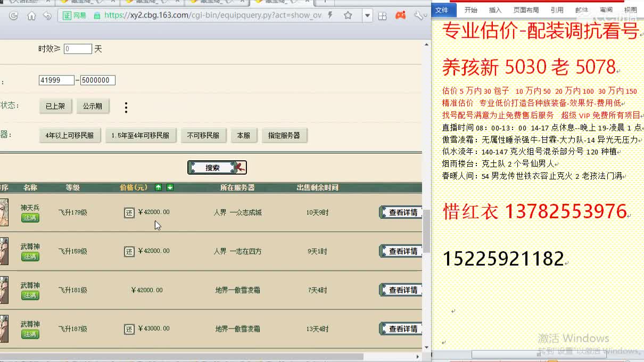This screenshot has height=362, width=644.
Task: Sort price ascending with green up arrow
Action: tap(158, 187)
